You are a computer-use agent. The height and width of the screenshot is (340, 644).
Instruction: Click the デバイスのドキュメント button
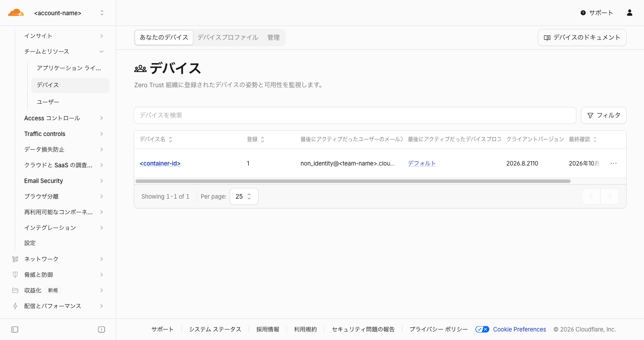582,38
